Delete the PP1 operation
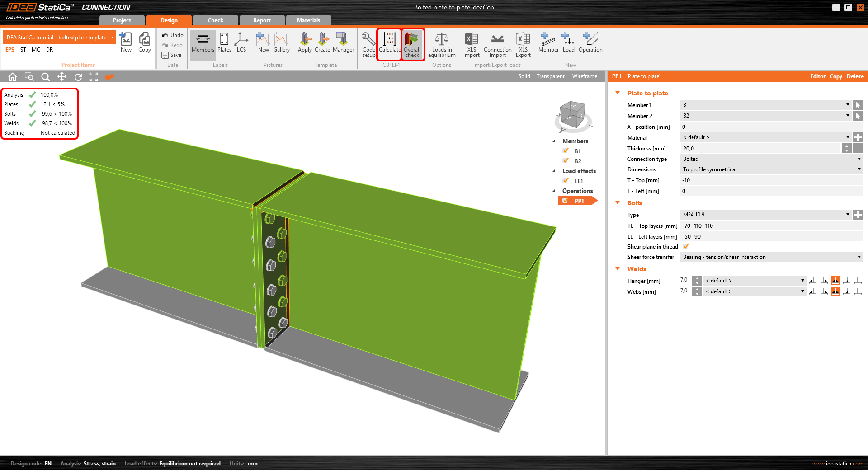The height and width of the screenshot is (470, 868). click(855, 76)
